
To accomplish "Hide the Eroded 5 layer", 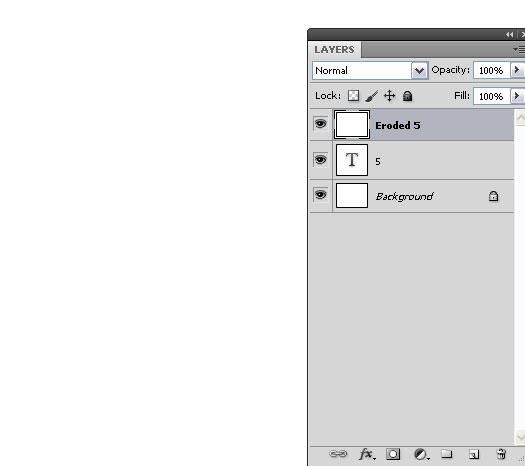I will (320, 124).
